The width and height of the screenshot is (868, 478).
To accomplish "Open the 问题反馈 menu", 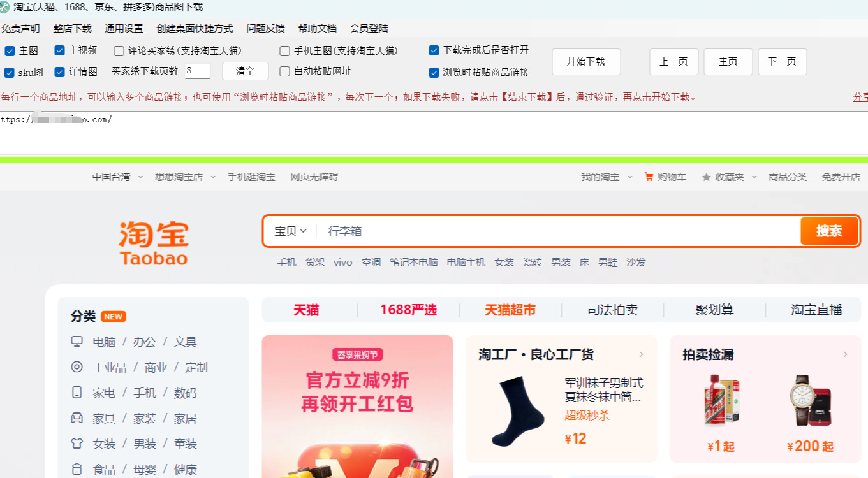I will pyautogui.click(x=265, y=29).
